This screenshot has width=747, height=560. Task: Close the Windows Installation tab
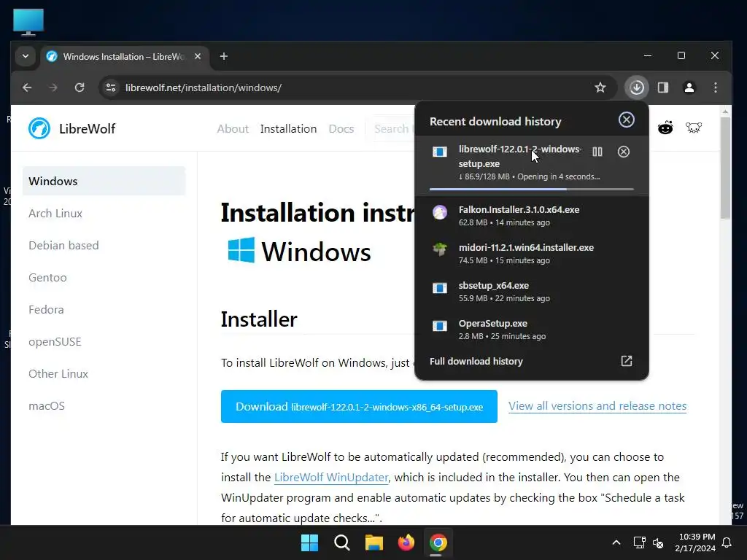[x=198, y=56]
